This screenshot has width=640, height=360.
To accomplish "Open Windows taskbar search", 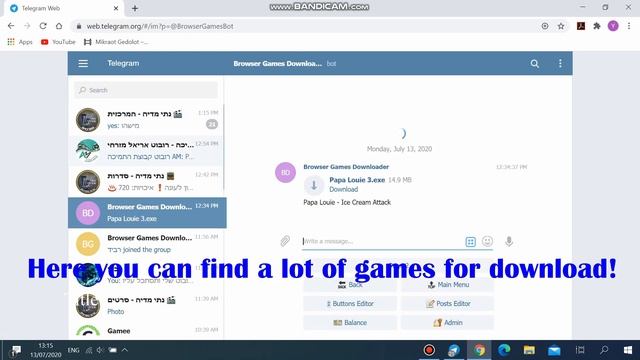I will point(604,350).
